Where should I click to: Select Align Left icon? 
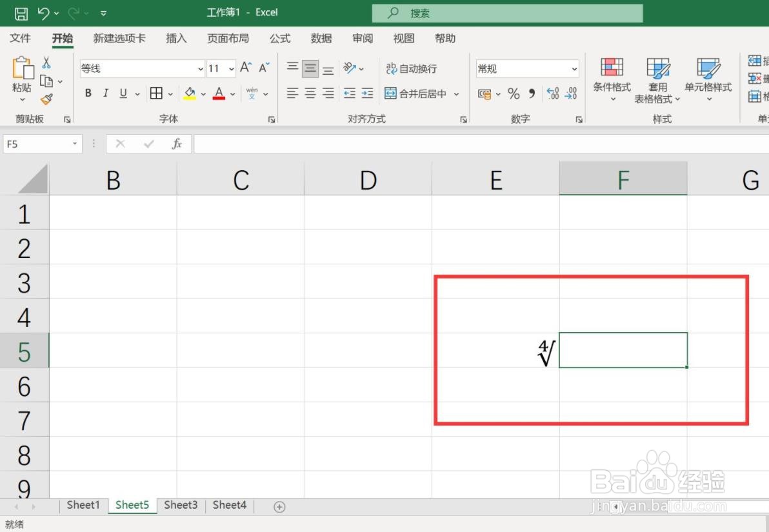click(292, 93)
